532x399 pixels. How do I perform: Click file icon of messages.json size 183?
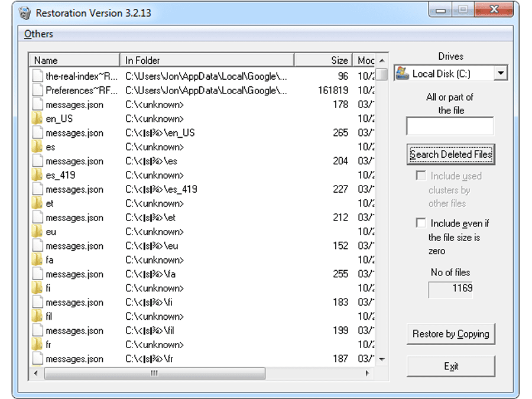[x=38, y=302]
